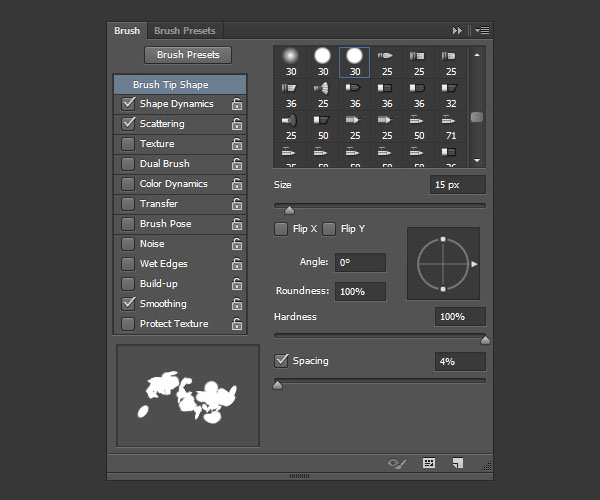Pick the size 32 brush tip

(450, 94)
